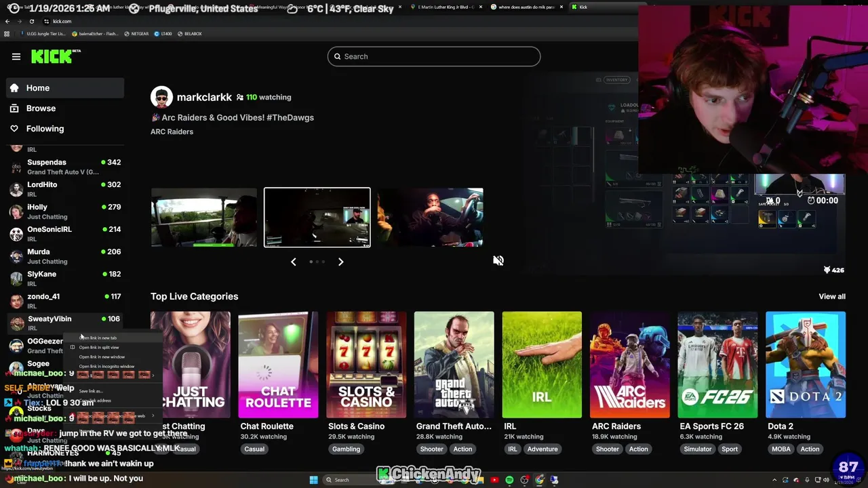Open Slots & Casino category card
Viewport: 868px width, 488px height.
click(x=366, y=365)
